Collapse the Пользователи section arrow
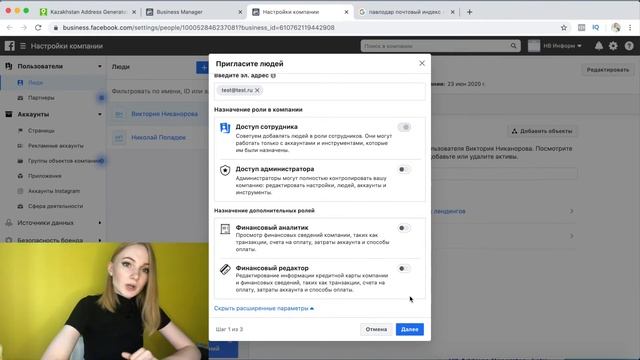This screenshot has width=640, height=360. point(100,66)
